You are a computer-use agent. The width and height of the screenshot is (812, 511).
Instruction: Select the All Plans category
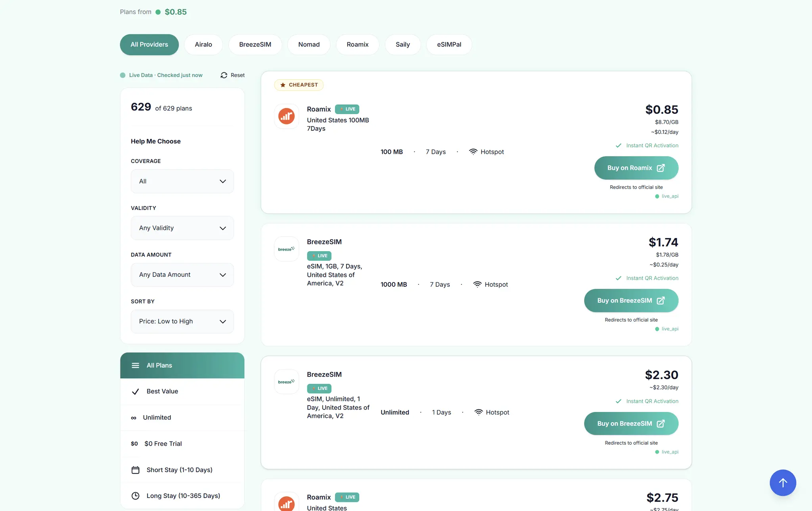182,366
